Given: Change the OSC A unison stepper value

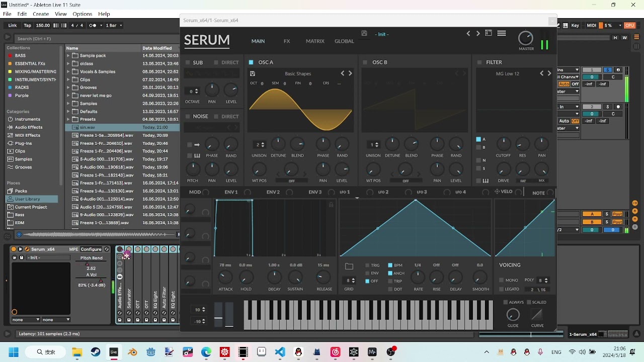Looking at the screenshot, I should coord(260,145).
